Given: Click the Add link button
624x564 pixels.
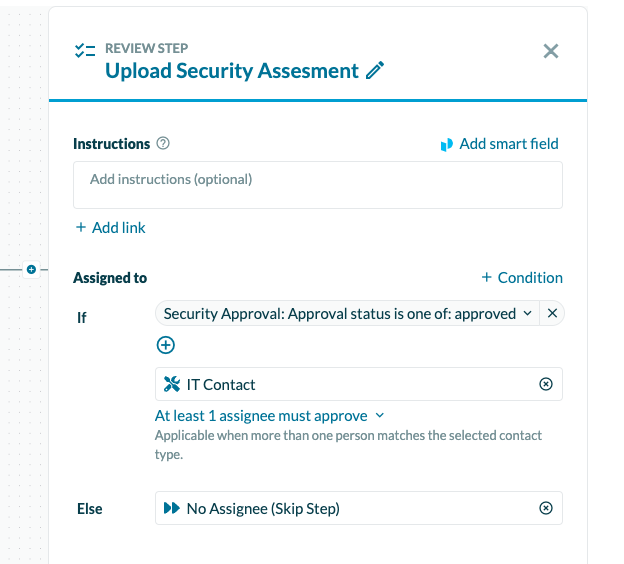Looking at the screenshot, I should (110, 228).
